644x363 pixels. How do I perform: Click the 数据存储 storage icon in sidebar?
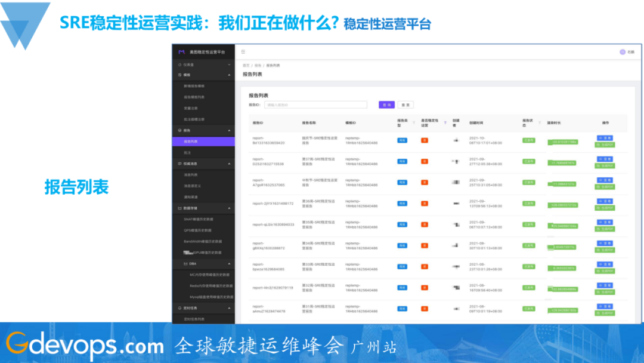pyautogui.click(x=179, y=207)
